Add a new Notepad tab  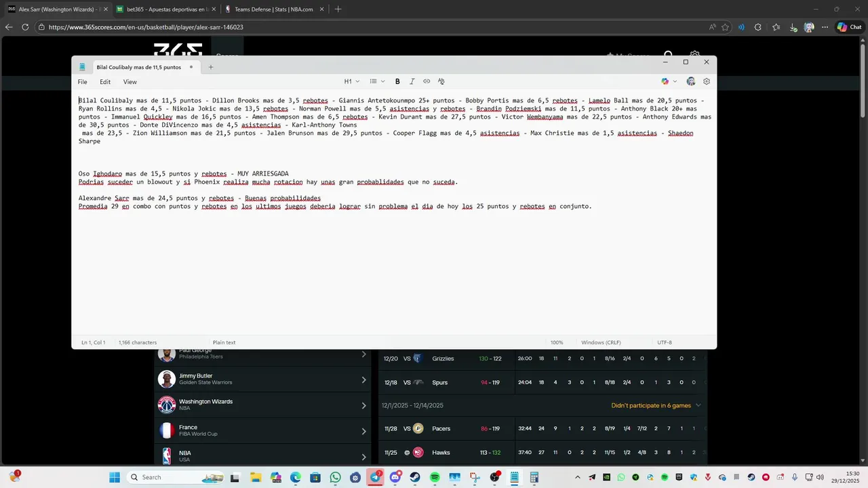(x=211, y=67)
